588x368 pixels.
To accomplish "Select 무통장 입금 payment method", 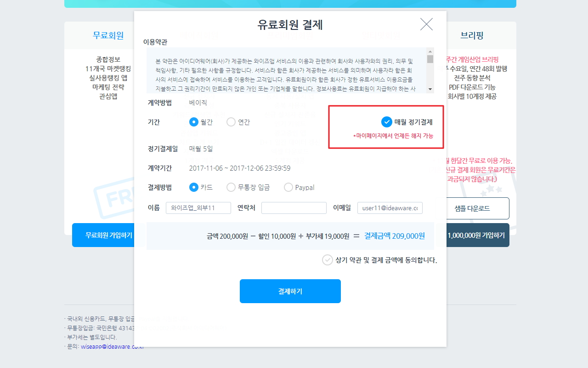I will [231, 187].
